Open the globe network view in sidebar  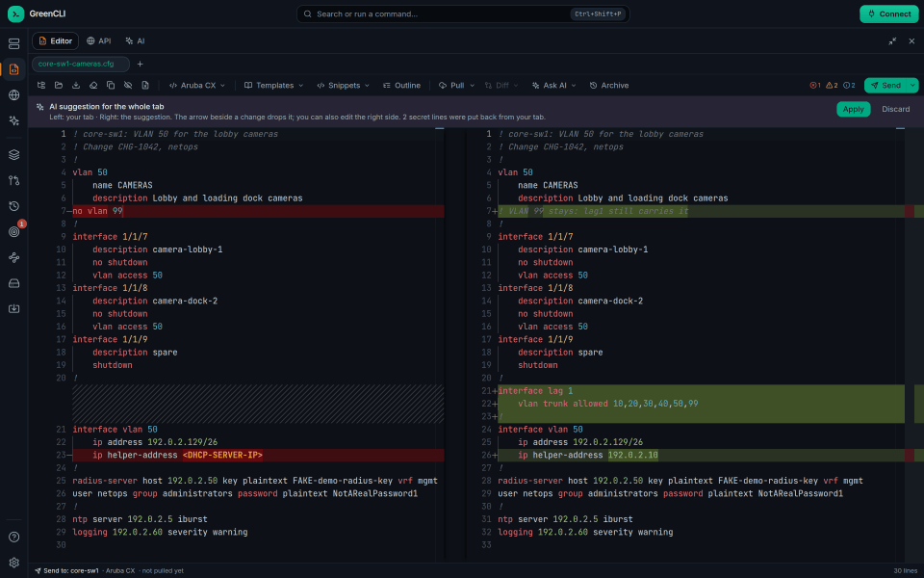14,95
